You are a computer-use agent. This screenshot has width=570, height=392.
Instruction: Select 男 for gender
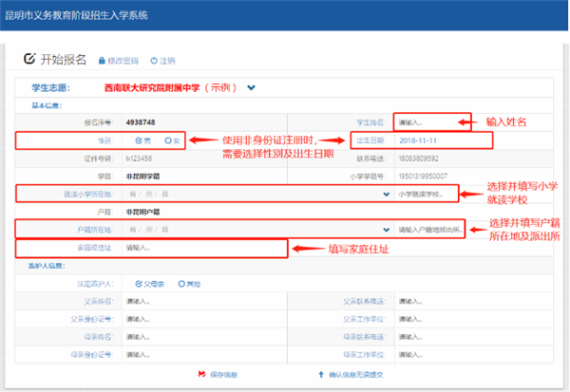pos(143,140)
